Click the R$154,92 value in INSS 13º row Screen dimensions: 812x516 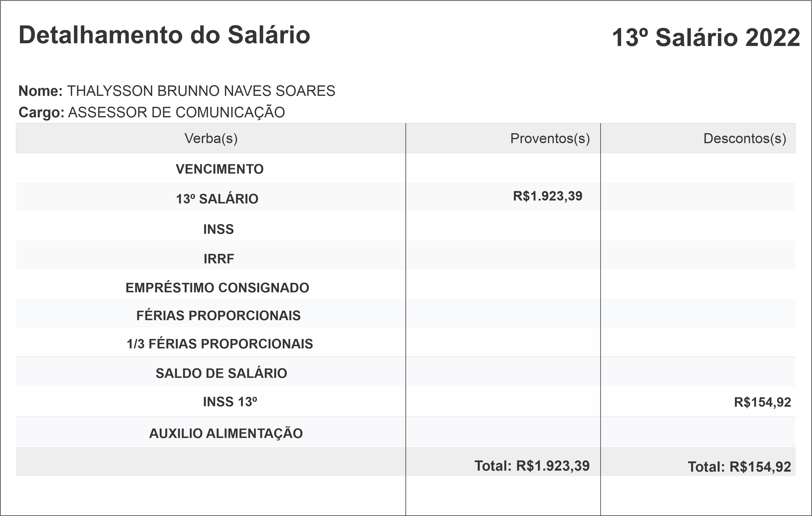tap(762, 402)
